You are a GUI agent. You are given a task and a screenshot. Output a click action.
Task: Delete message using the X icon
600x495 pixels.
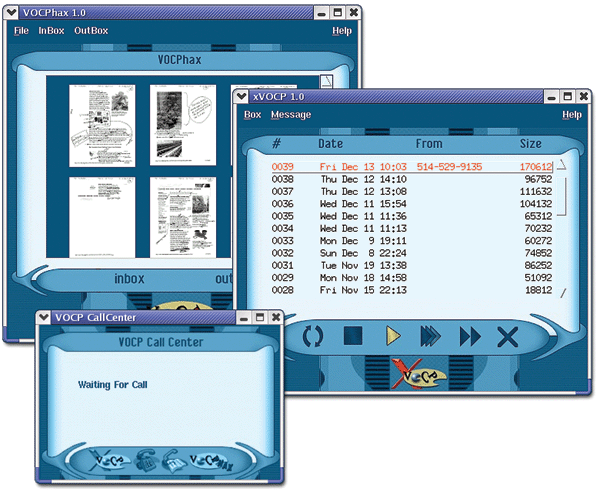[x=507, y=336]
